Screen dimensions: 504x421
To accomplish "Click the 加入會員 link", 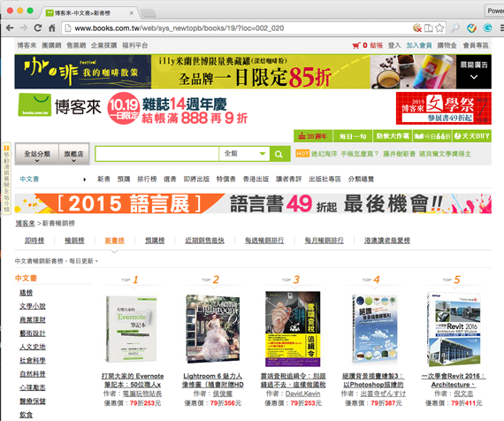I will (419, 46).
